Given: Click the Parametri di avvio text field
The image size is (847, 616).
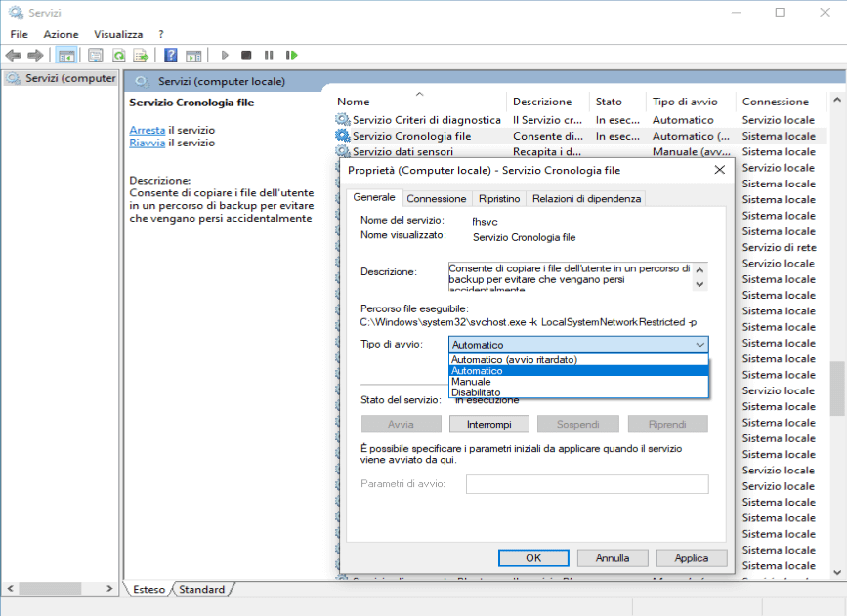Looking at the screenshot, I should pos(586,484).
